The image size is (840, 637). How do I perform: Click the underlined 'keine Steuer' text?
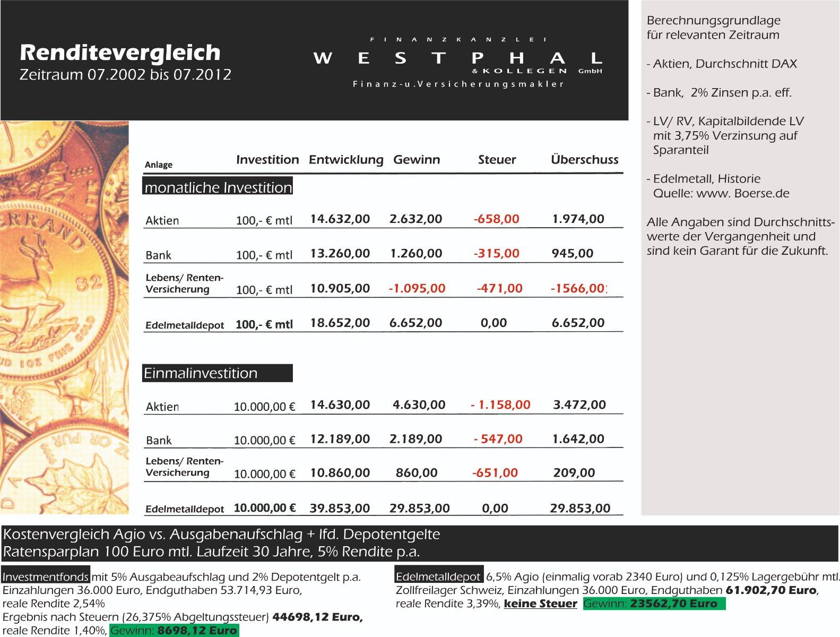[540, 604]
